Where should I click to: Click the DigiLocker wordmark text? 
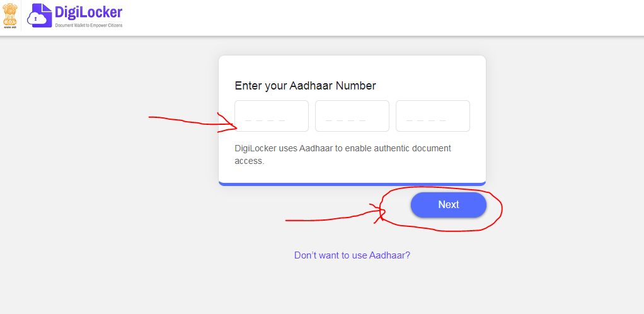88,12
